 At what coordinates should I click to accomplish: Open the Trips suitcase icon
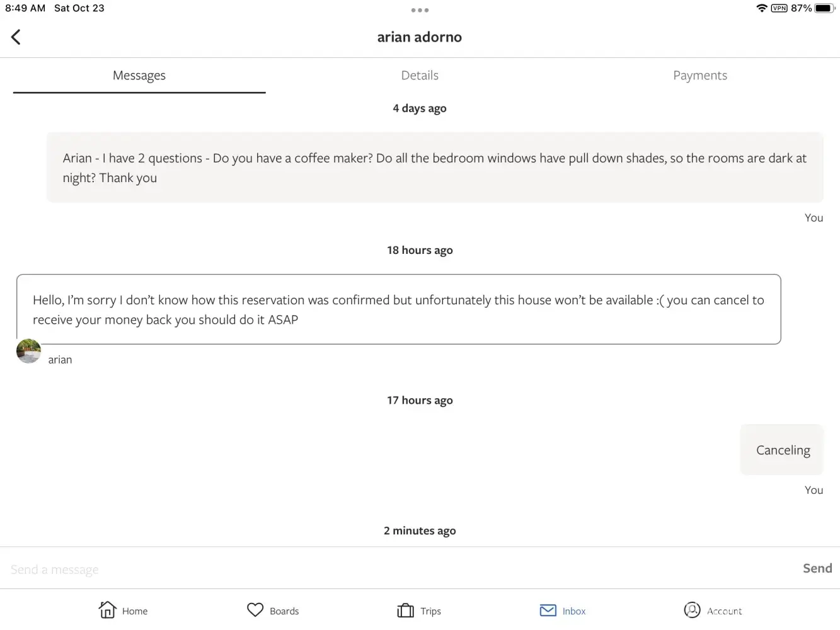[405, 610]
